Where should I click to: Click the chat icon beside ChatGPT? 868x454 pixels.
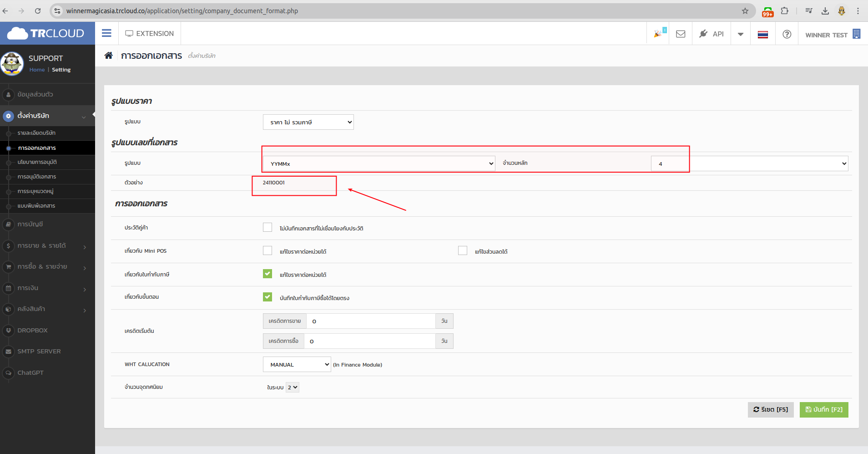[x=8, y=373]
